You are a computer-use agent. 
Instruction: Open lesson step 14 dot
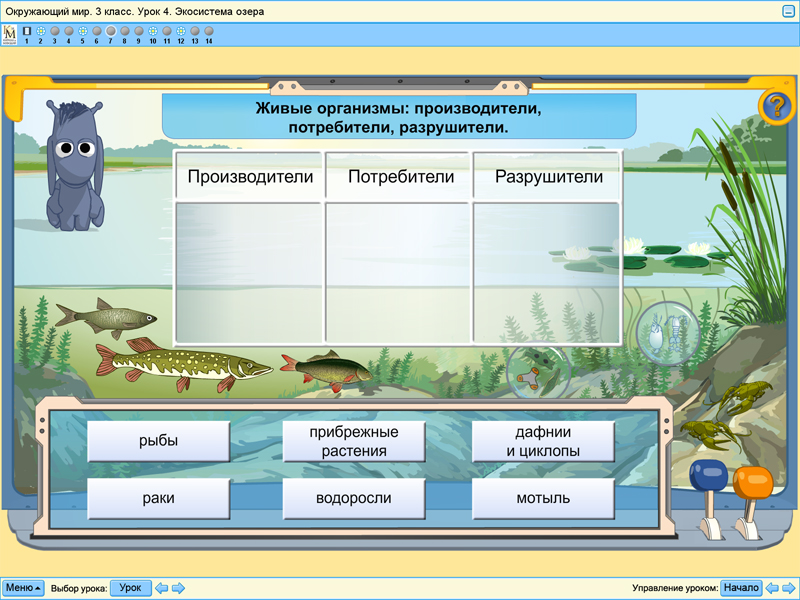209,31
